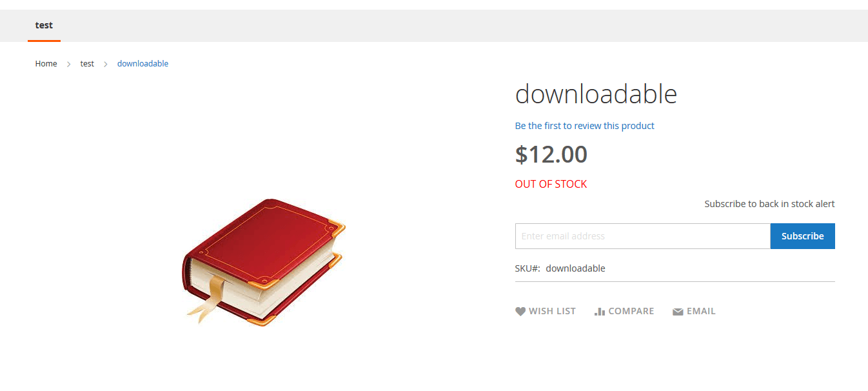Click the chevron before the downloadable breadcrumb
Screen dimensions: 868x391
106,64
